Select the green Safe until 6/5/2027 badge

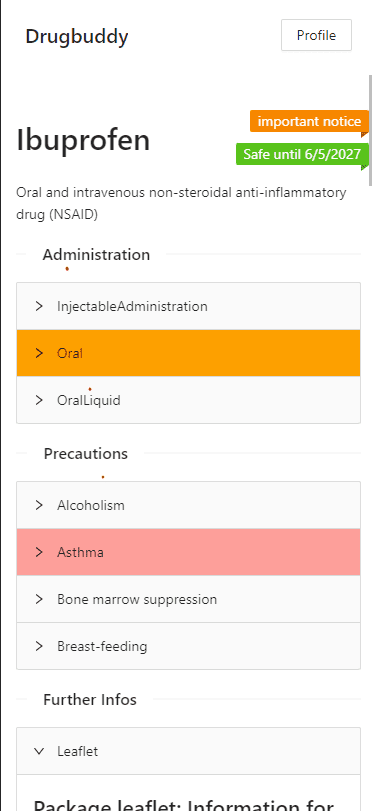(x=302, y=154)
